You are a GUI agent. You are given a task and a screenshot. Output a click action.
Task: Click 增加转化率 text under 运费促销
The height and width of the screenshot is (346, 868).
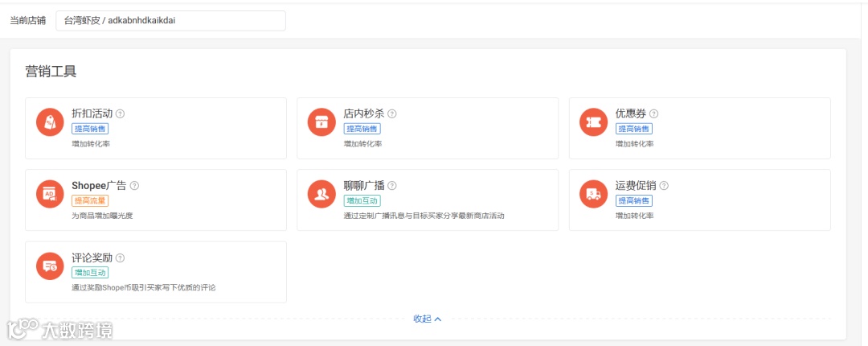pyautogui.click(x=634, y=216)
